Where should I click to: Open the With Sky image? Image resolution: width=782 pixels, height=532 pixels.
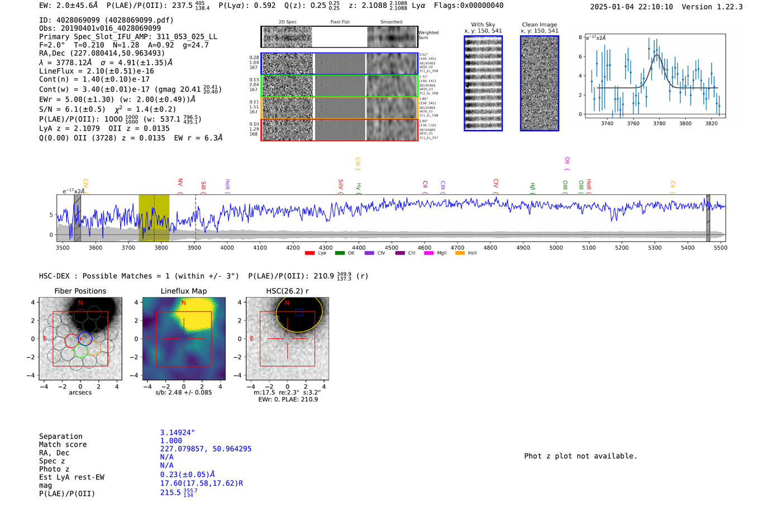[x=483, y=83]
